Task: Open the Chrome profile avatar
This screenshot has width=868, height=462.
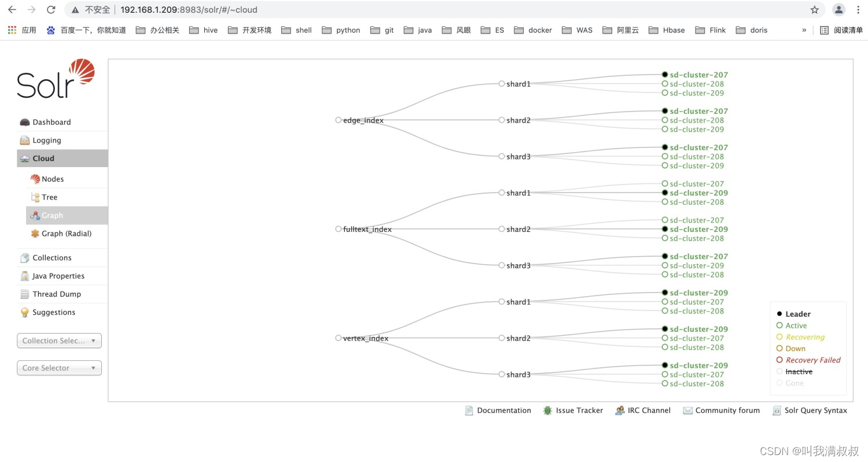Action: click(838, 10)
